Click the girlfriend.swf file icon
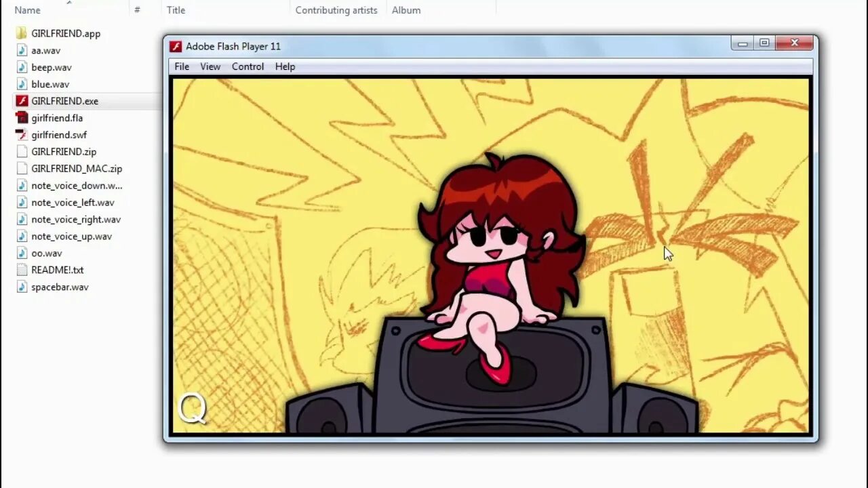This screenshot has width=868, height=488. coord(21,135)
